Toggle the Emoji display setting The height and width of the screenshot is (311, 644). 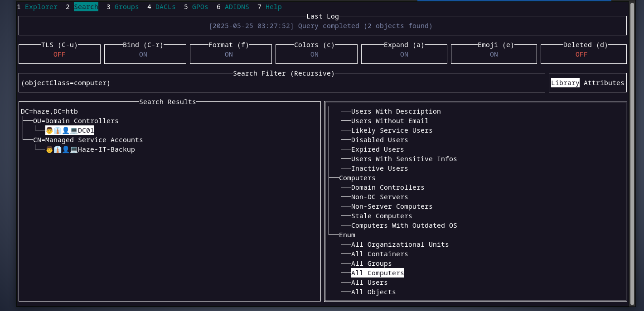coord(494,54)
